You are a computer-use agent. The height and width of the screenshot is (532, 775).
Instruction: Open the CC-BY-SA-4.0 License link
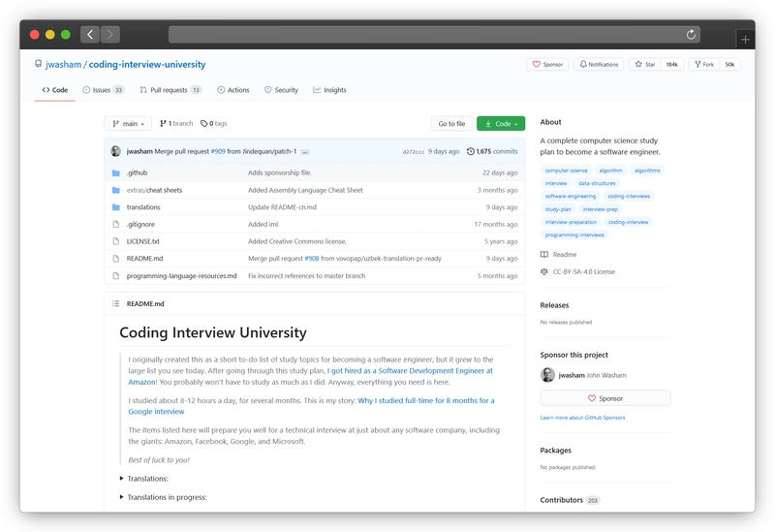click(x=577, y=271)
